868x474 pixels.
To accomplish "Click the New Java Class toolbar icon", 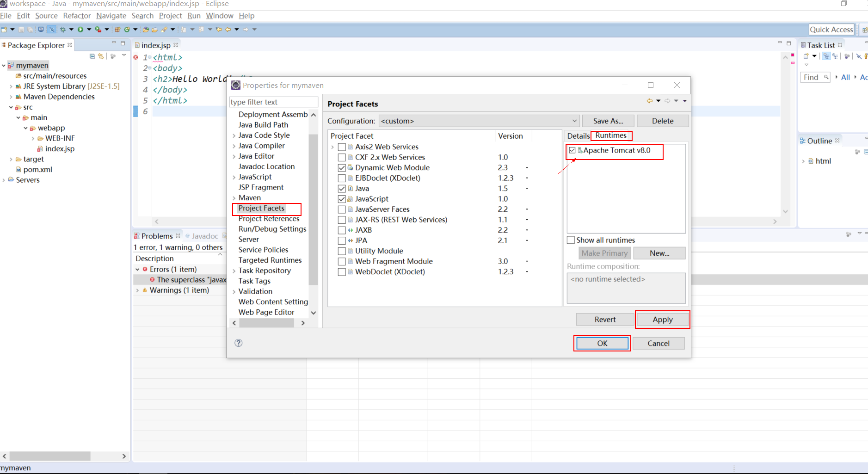I will click(127, 30).
